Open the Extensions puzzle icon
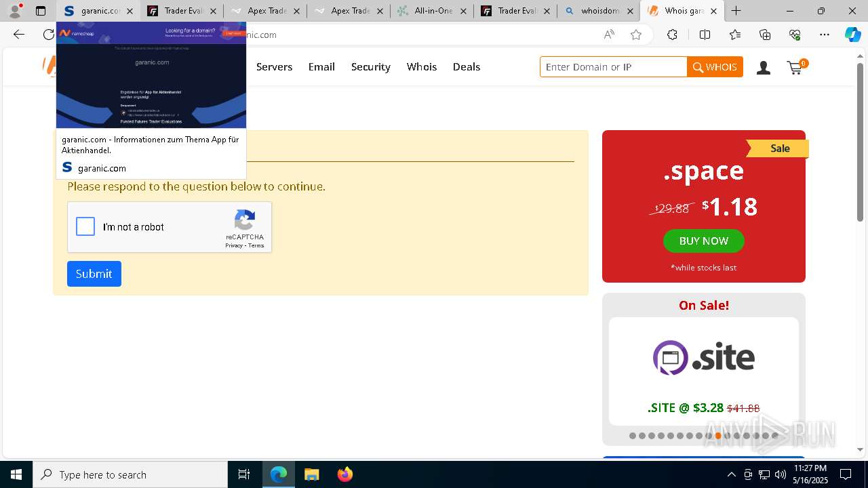The image size is (868, 488). click(x=672, y=35)
